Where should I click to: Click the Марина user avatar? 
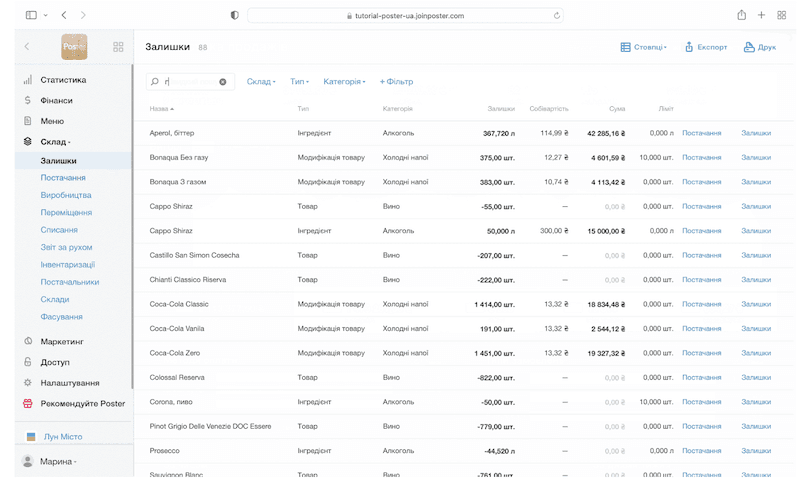point(28,461)
